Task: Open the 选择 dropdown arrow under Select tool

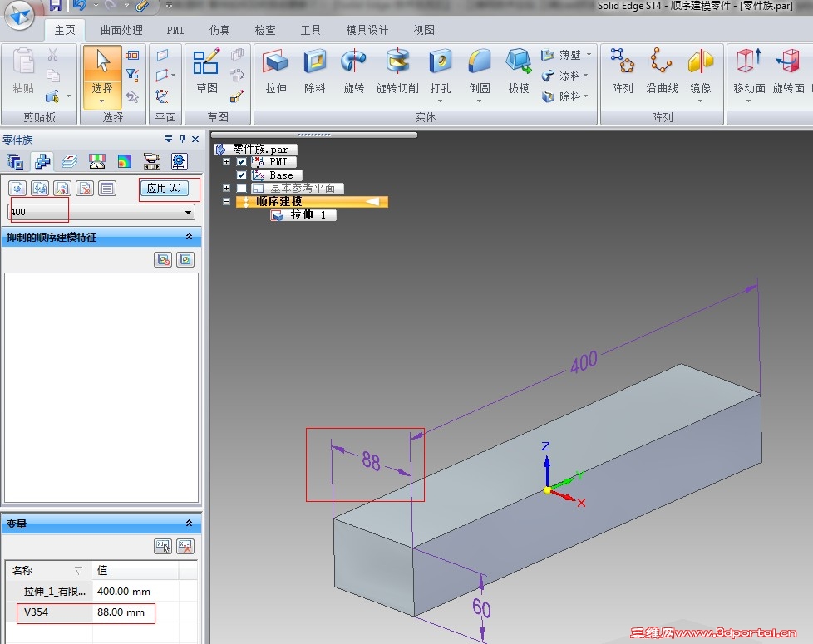Action: click(x=102, y=101)
